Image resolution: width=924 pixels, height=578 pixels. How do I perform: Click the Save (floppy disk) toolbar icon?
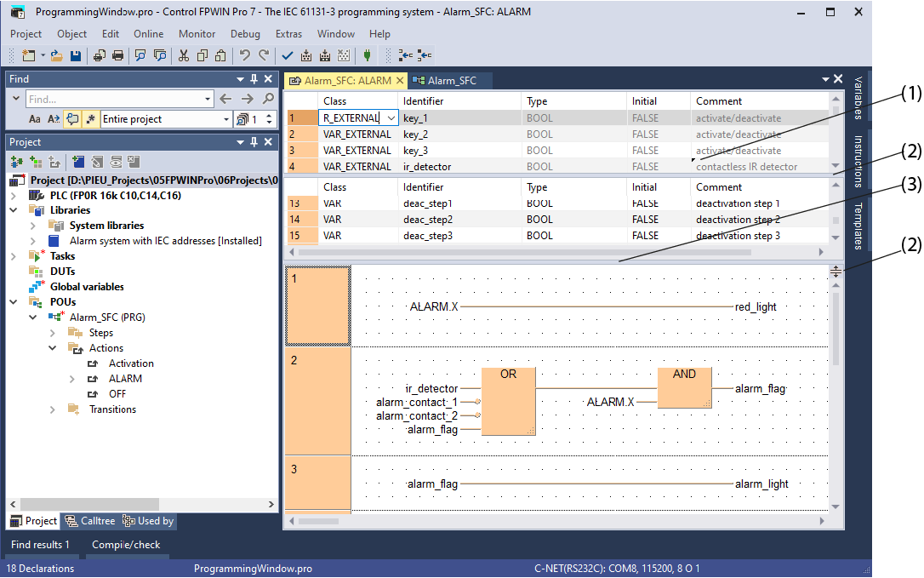tap(76, 55)
